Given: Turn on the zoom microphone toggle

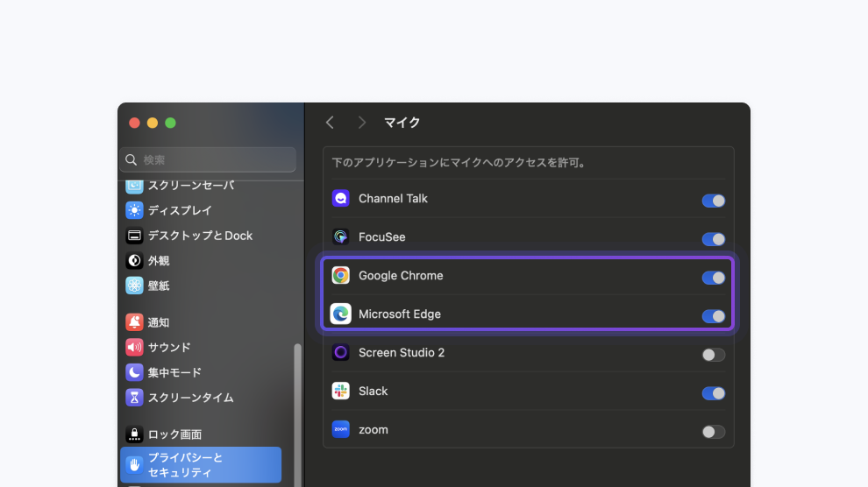Looking at the screenshot, I should tap(713, 432).
